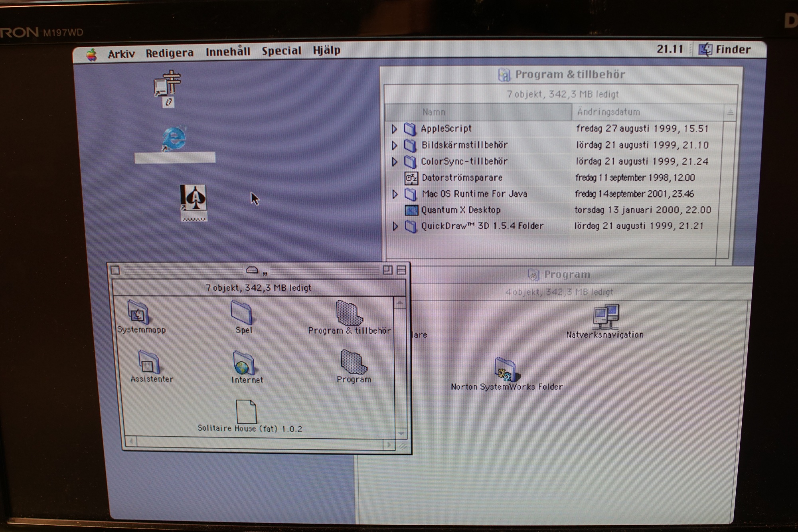This screenshot has width=798, height=532.
Task: Click scroll up arrow in disk window
Action: click(x=400, y=303)
